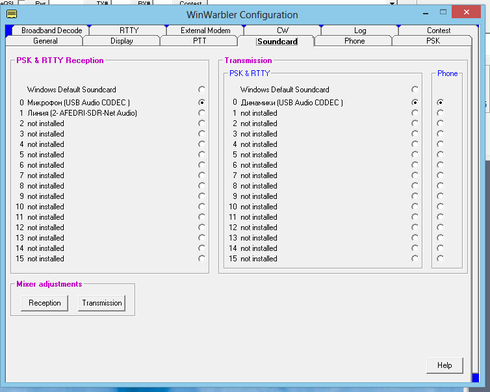This screenshot has width=490, height=392.
Task: Minimize the WinWarbler Configuration window
Action: [426, 13]
